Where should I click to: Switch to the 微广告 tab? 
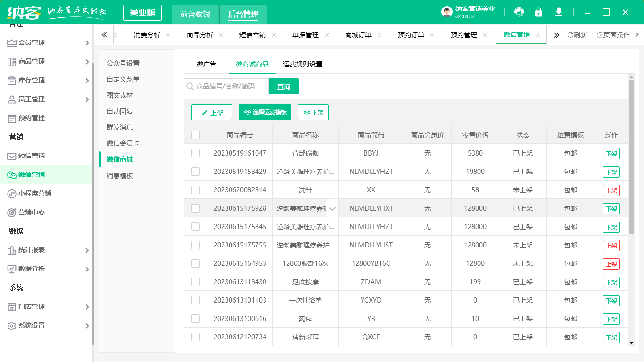click(x=206, y=64)
